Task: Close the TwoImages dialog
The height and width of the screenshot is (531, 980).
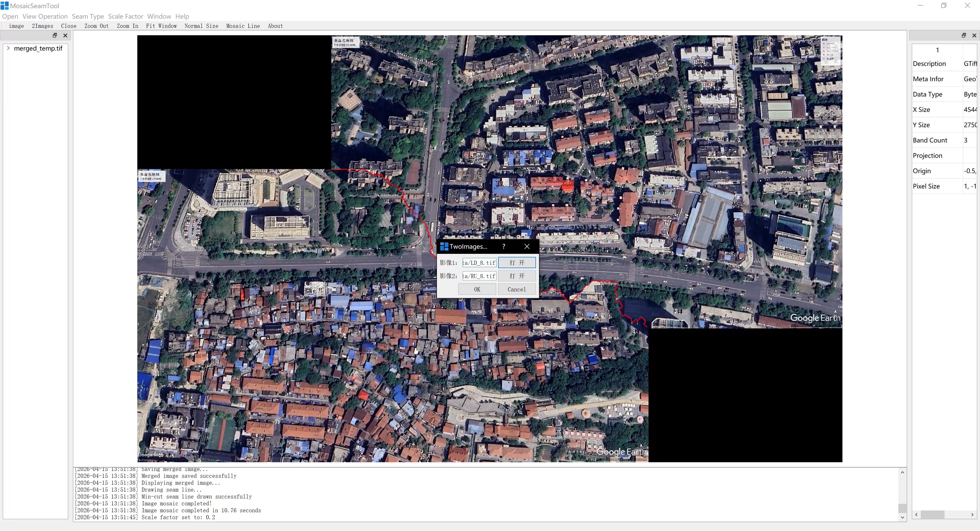Action: tap(527, 247)
